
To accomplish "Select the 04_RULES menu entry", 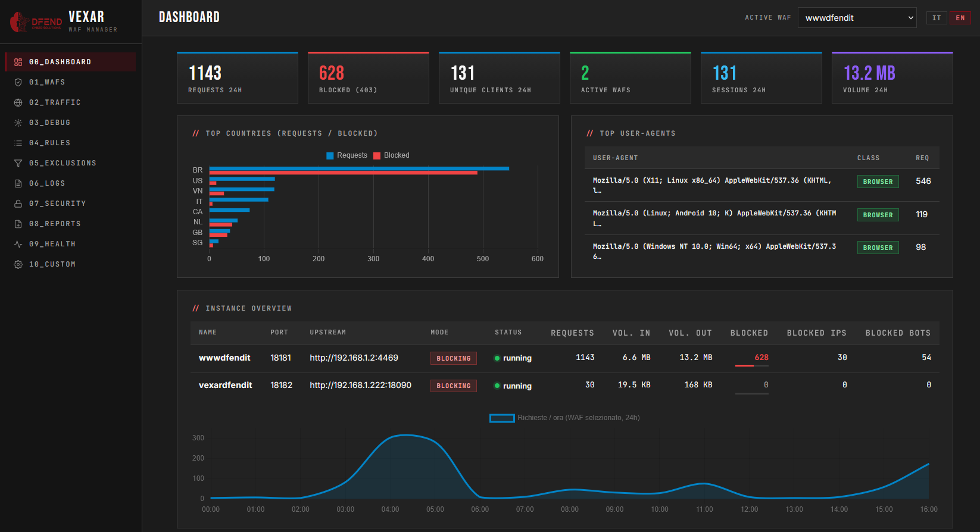I will [70, 143].
